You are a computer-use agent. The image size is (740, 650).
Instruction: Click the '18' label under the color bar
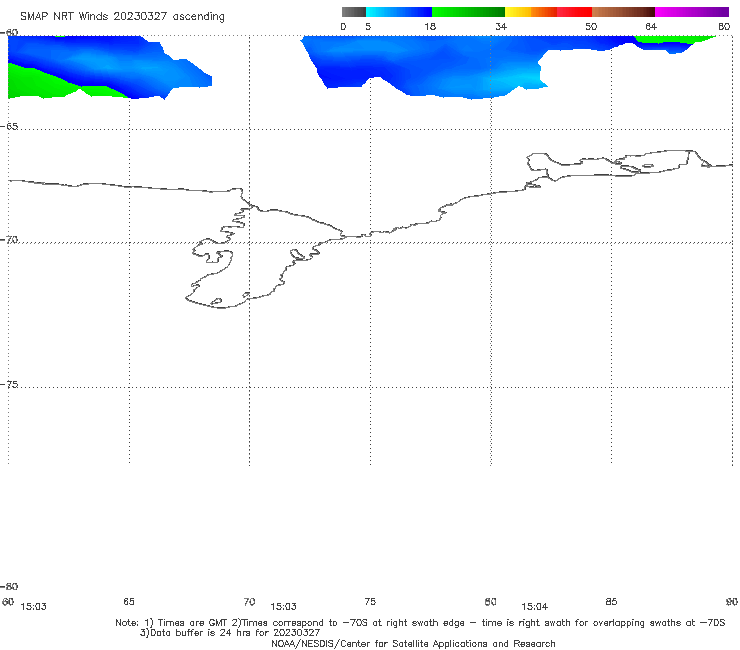pyautogui.click(x=430, y=27)
